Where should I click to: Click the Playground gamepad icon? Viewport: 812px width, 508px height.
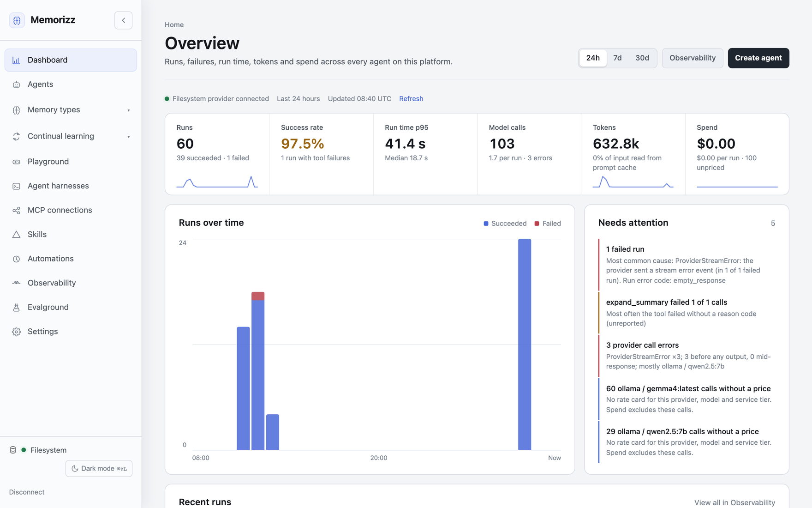point(16,162)
